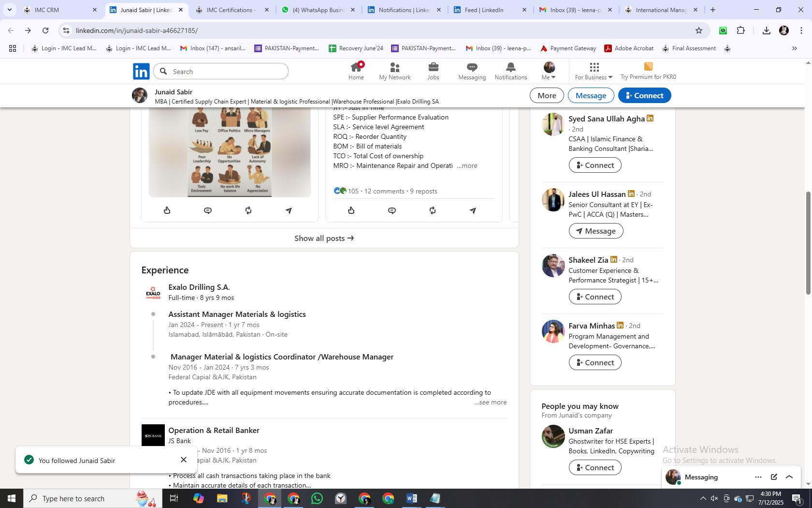Image resolution: width=812 pixels, height=508 pixels.
Task: Bookmark this page with star icon
Action: point(699,30)
